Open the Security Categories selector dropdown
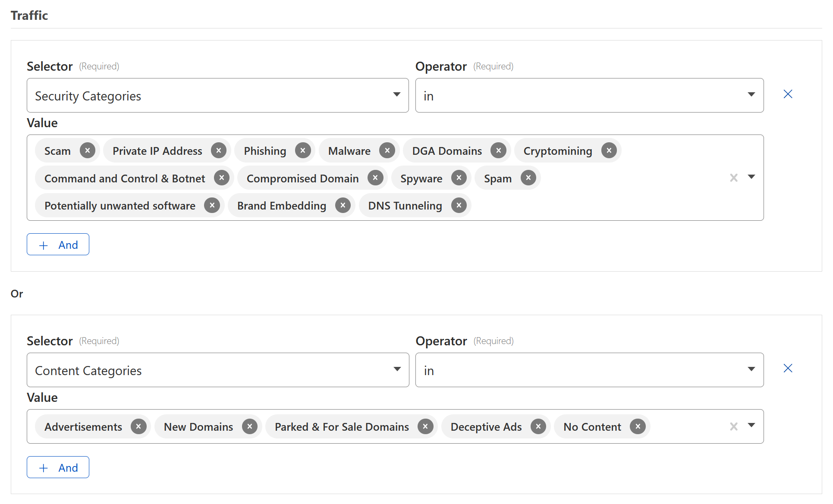This screenshot has height=504, width=833. [x=217, y=95]
